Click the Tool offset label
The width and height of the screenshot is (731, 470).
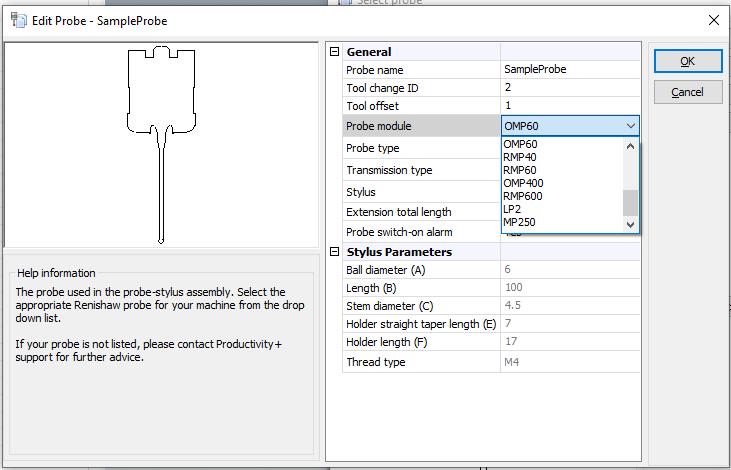tap(372, 106)
